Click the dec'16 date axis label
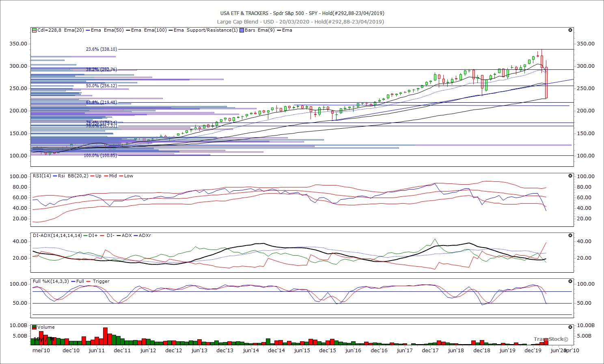This screenshot has height=364, width=604. [379, 351]
